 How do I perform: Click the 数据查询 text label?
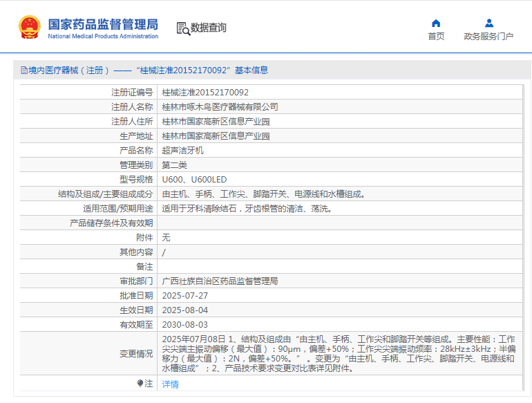click(x=209, y=28)
